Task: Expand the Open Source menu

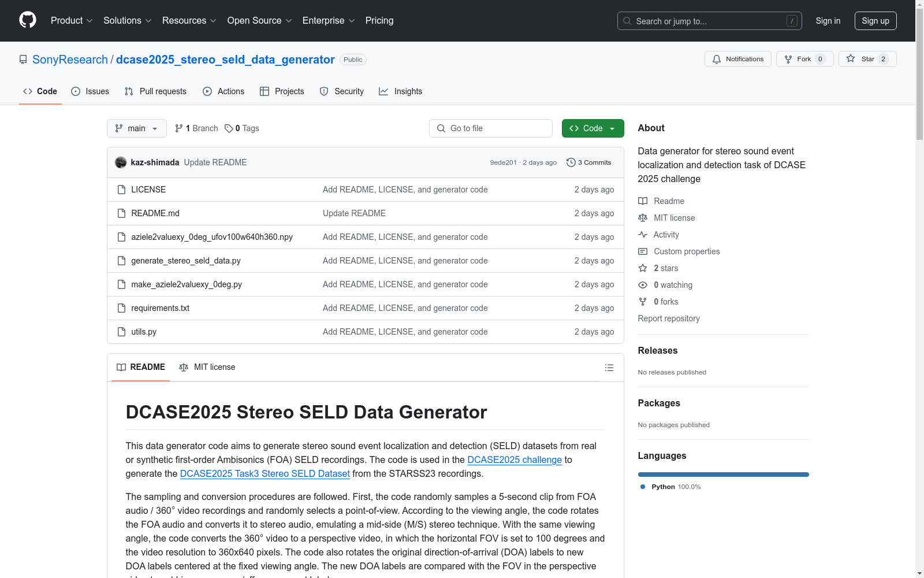Action: [x=260, y=21]
